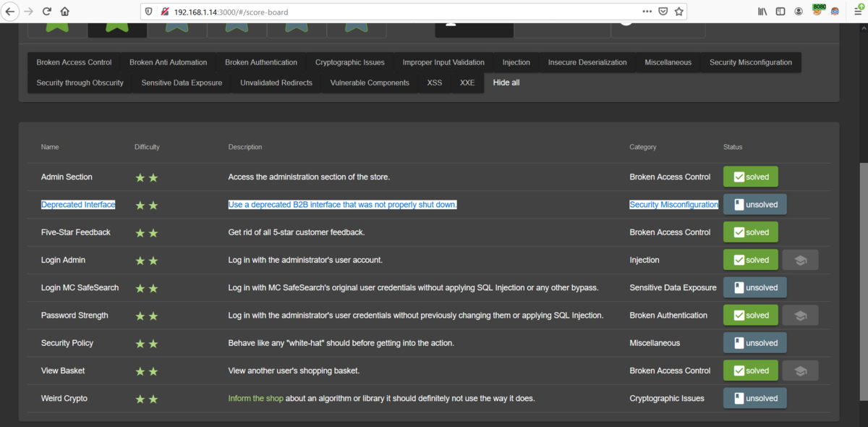The width and height of the screenshot is (868, 427).
Task: Click the unsolved badge for Weird Crypto
Action: (754, 398)
